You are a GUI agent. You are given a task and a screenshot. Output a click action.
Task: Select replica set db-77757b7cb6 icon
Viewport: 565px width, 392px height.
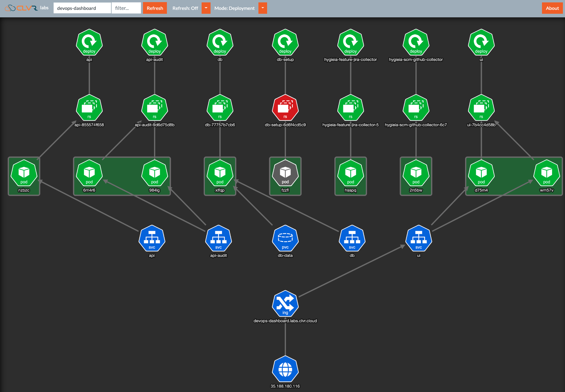[x=220, y=108]
